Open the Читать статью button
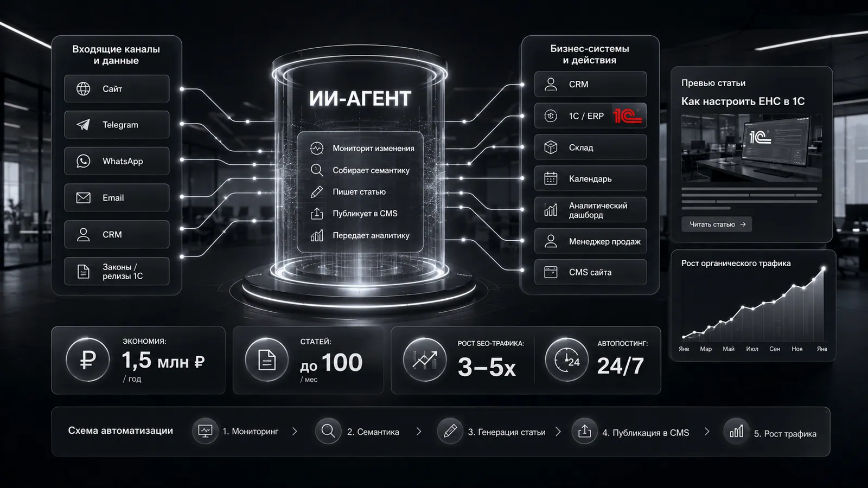Image resolution: width=868 pixels, height=488 pixels. click(x=717, y=224)
